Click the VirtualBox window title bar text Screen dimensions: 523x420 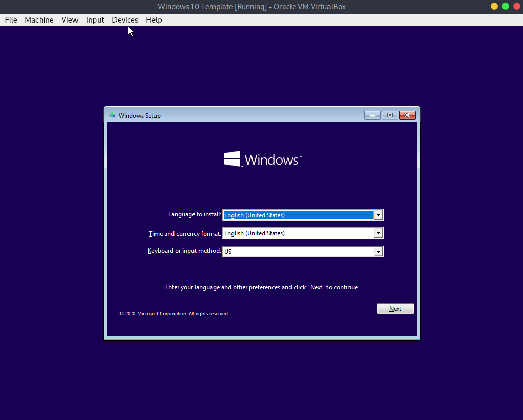[x=252, y=7]
